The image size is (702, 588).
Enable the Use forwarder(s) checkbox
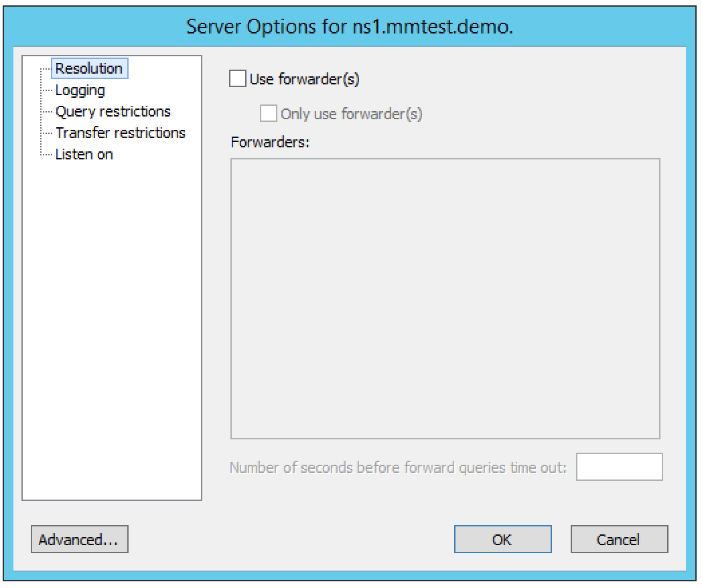(x=238, y=79)
